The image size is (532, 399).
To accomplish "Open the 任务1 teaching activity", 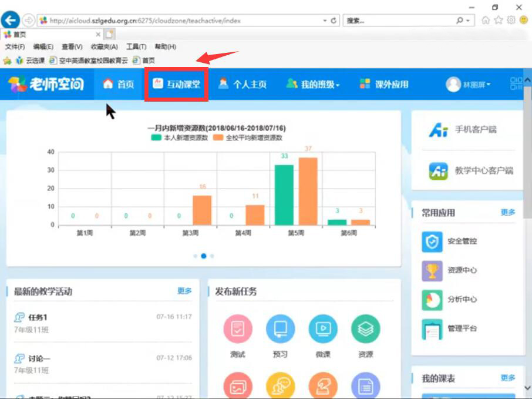I will click(x=38, y=317).
